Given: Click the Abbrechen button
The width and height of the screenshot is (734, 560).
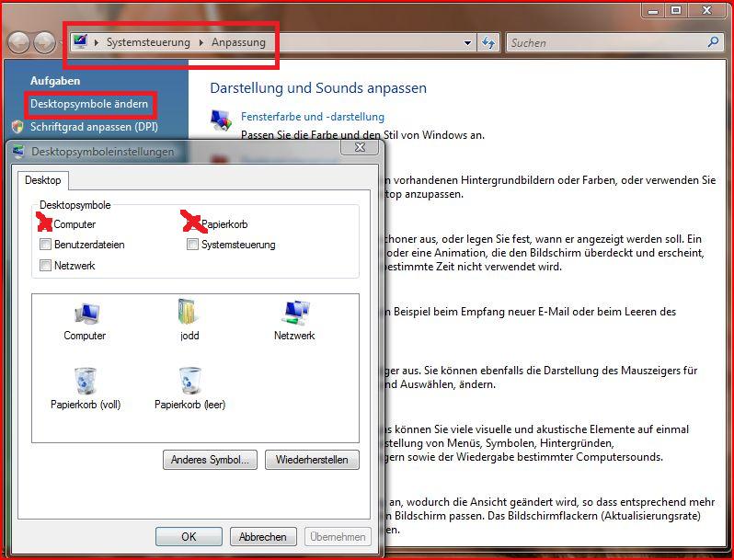Looking at the screenshot, I should pos(263,537).
